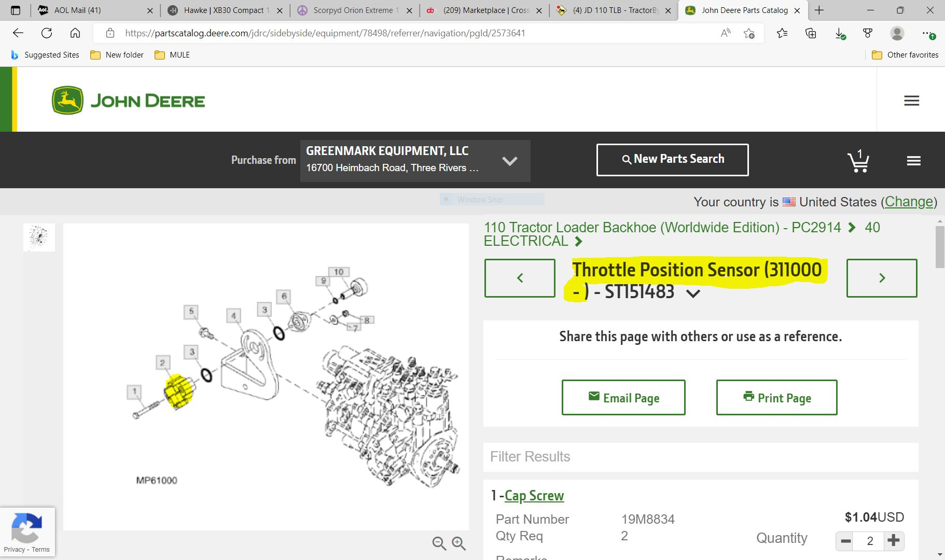Open reCAPTCHA Terms link

[40, 550]
